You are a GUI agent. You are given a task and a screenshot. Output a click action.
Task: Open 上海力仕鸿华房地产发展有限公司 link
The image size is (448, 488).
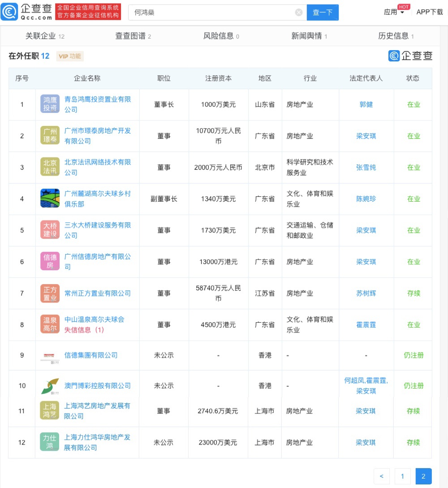coord(97,442)
